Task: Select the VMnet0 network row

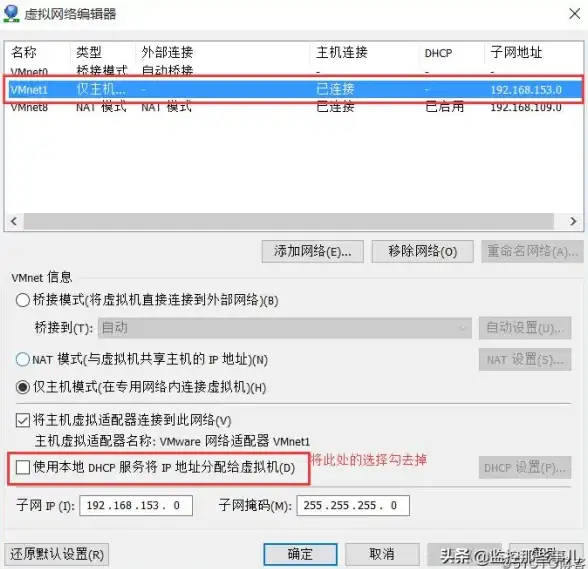Action: (x=294, y=71)
